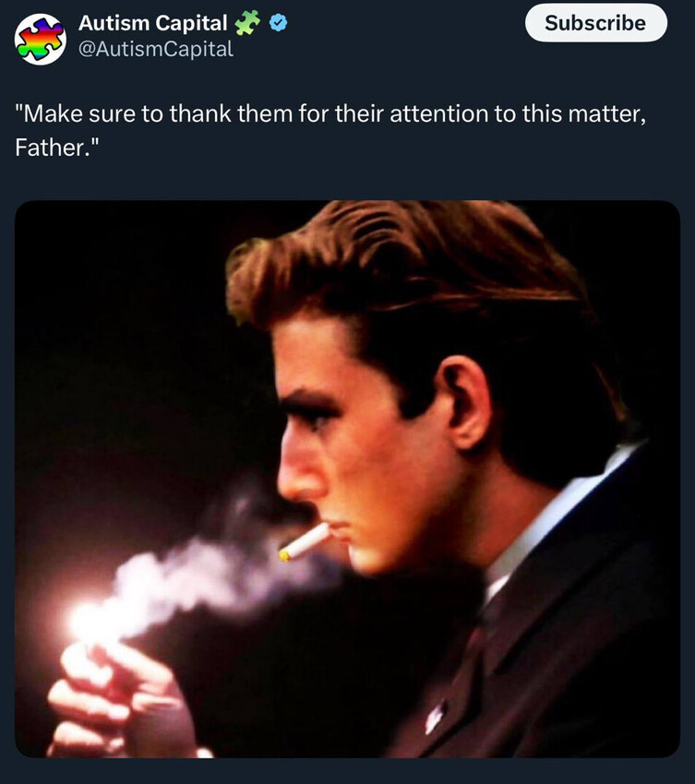Click the green puzzle piece emoji

pos(247,23)
